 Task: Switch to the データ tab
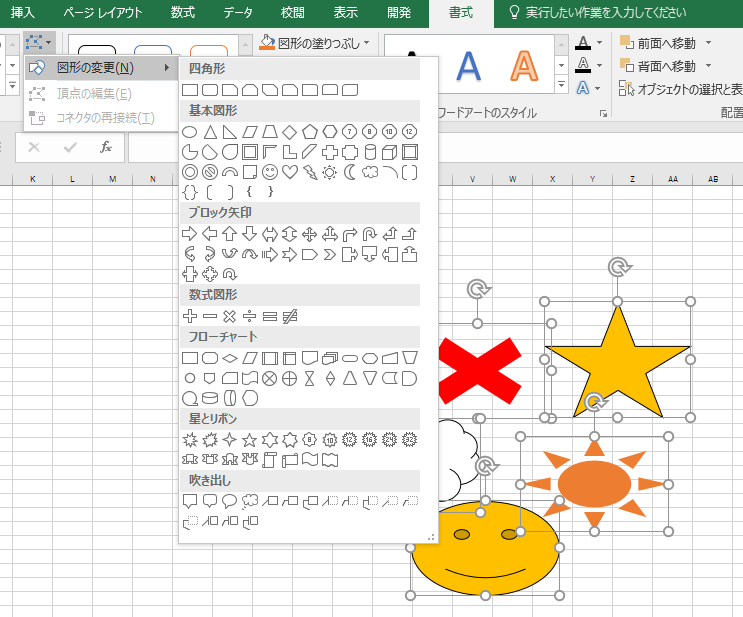(238, 12)
